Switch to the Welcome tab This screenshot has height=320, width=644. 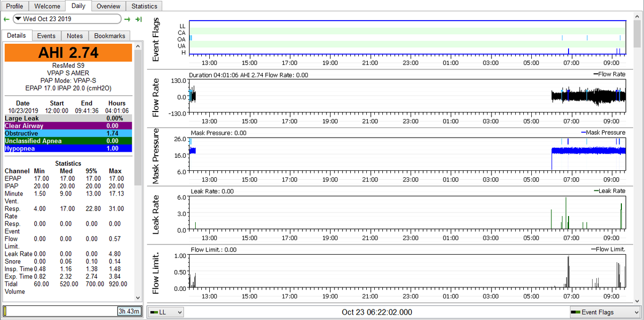point(47,6)
